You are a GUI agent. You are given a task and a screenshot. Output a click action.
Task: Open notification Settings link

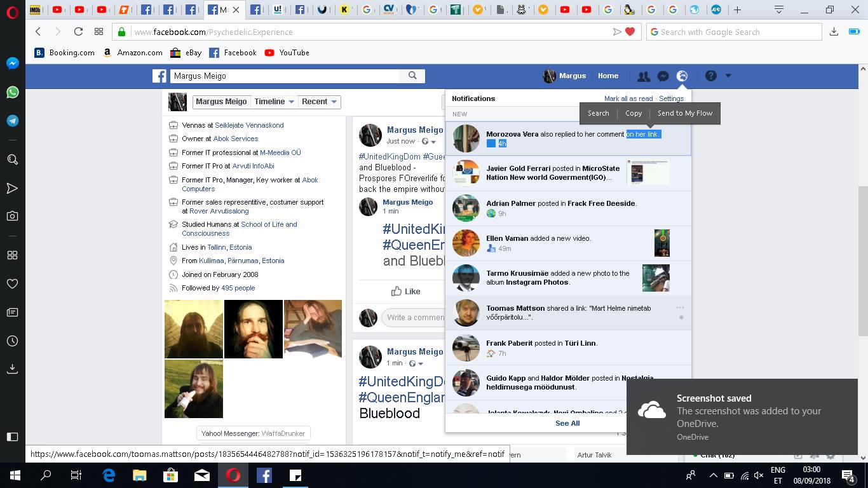tap(672, 98)
